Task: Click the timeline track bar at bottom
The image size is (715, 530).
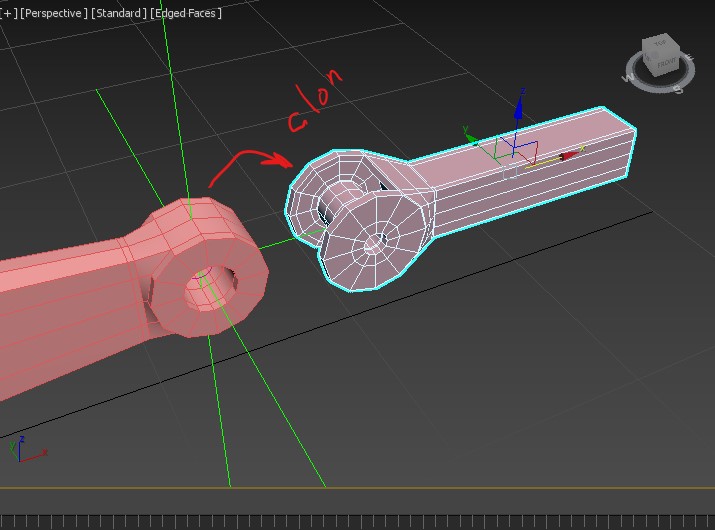Action: tap(357, 521)
